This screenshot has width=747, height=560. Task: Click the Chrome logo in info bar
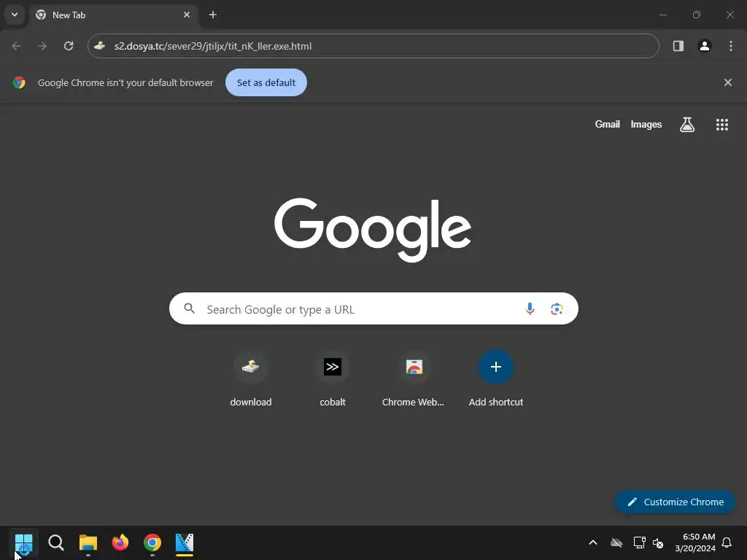(19, 82)
